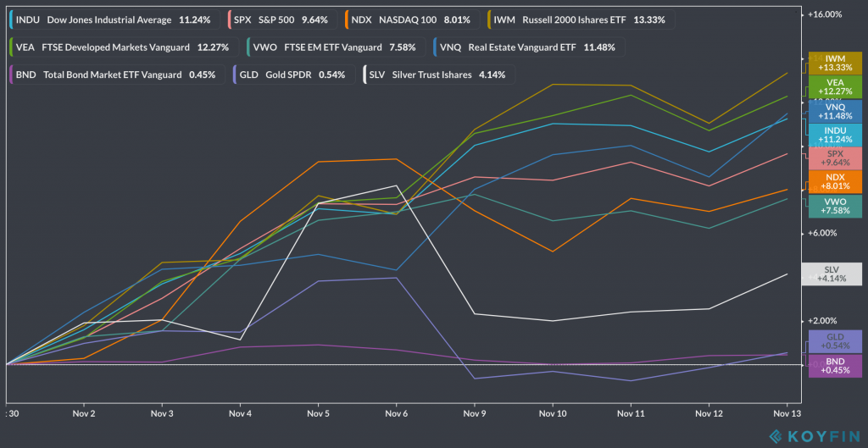Click the +16.00% y-axis label

tap(824, 14)
